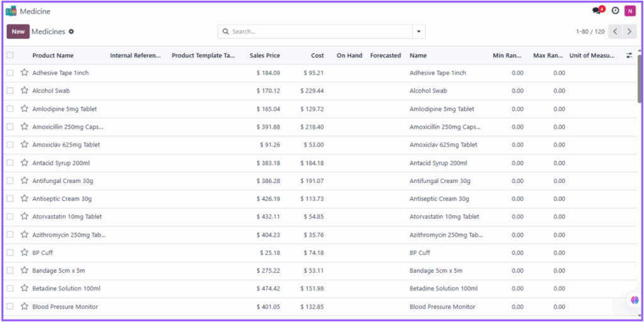Open the activities clock icon

[x=615, y=11]
